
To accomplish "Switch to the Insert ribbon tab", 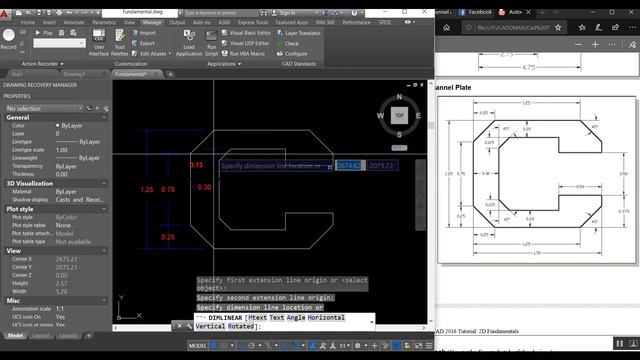I will point(49,22).
